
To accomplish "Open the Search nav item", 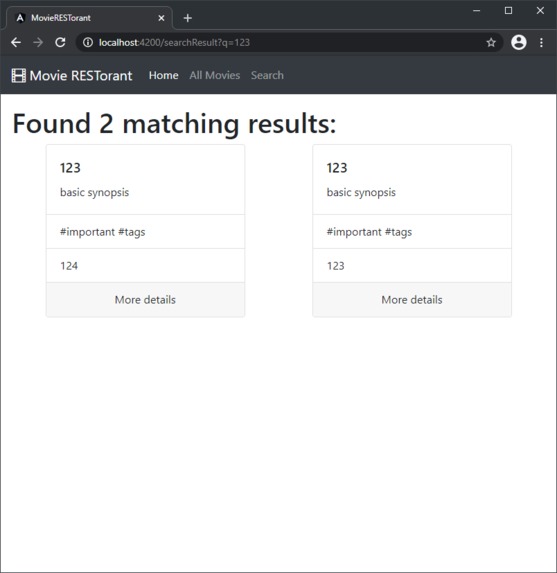I will [x=267, y=75].
